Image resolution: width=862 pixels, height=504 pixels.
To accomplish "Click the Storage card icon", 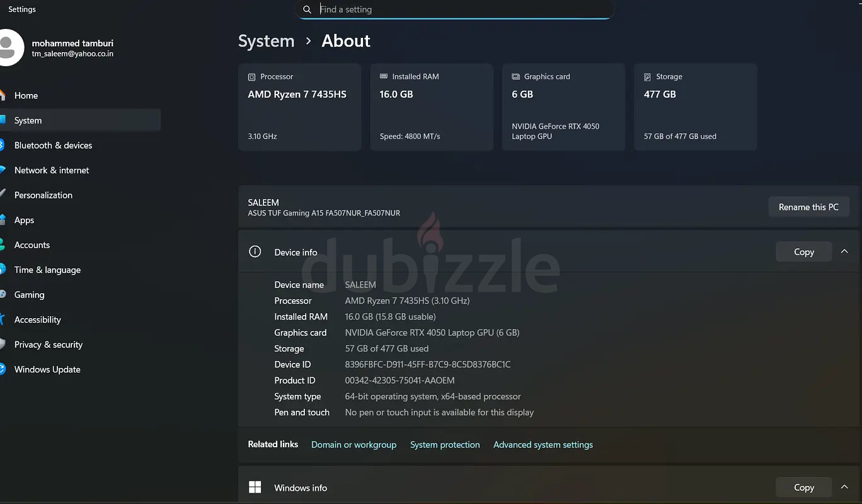I will (647, 77).
